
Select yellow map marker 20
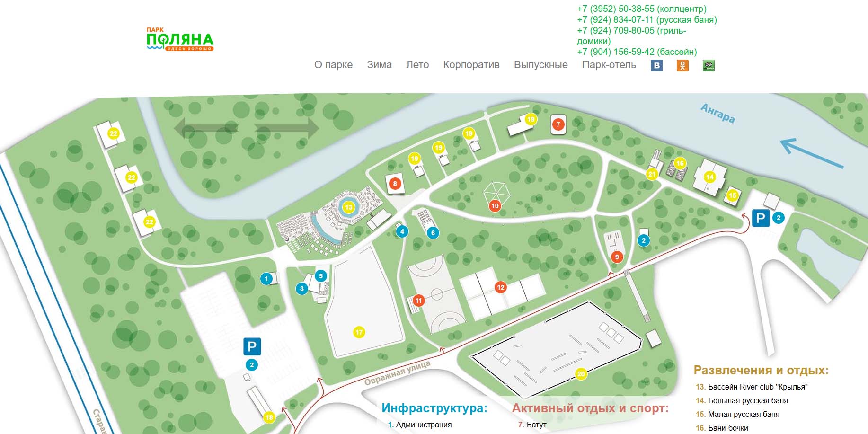pos(581,374)
